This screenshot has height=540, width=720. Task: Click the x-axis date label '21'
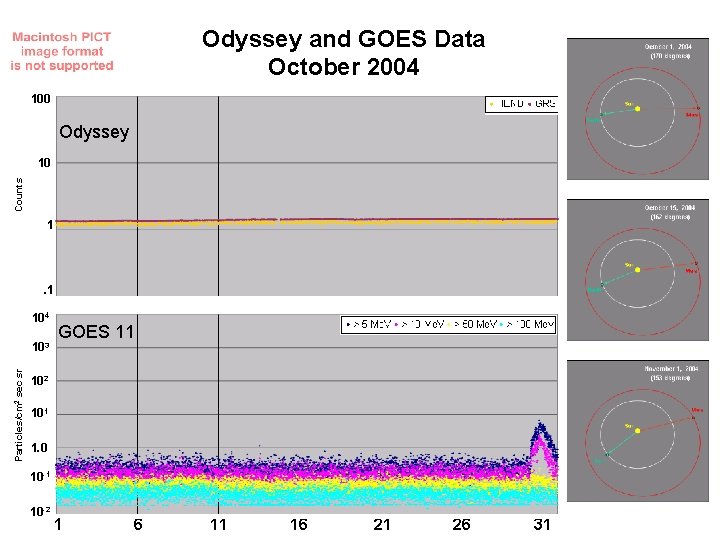tap(382, 525)
